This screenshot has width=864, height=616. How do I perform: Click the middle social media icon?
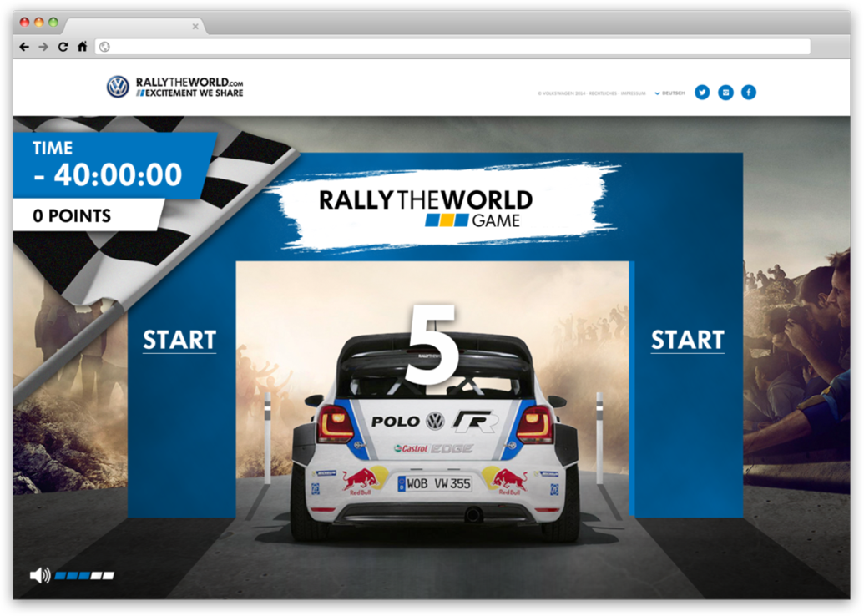click(x=725, y=93)
